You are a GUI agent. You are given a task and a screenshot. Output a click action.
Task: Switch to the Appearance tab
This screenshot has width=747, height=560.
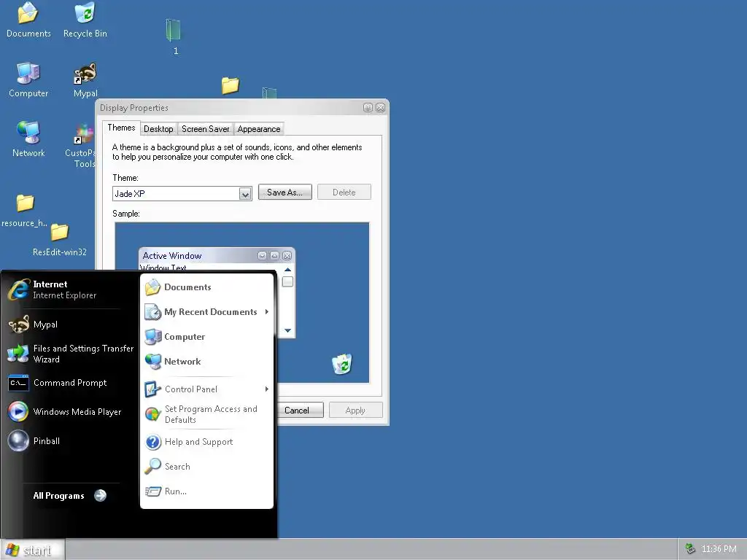259,129
